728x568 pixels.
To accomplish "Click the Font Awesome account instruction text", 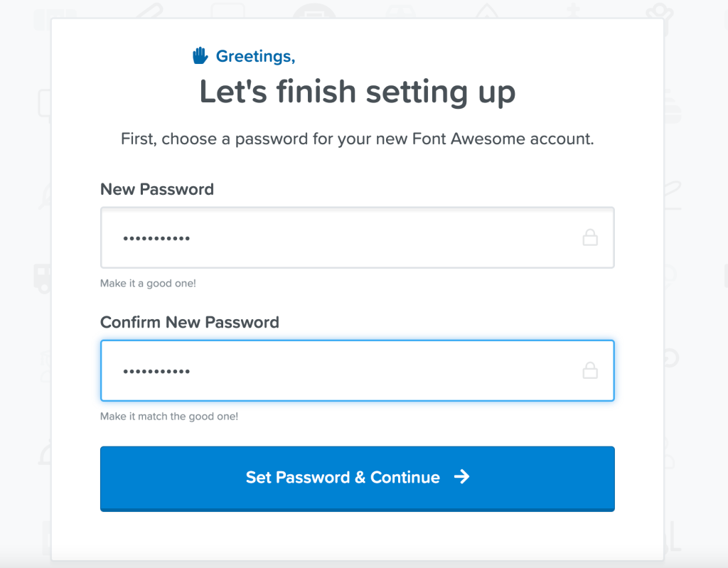I will click(x=358, y=139).
